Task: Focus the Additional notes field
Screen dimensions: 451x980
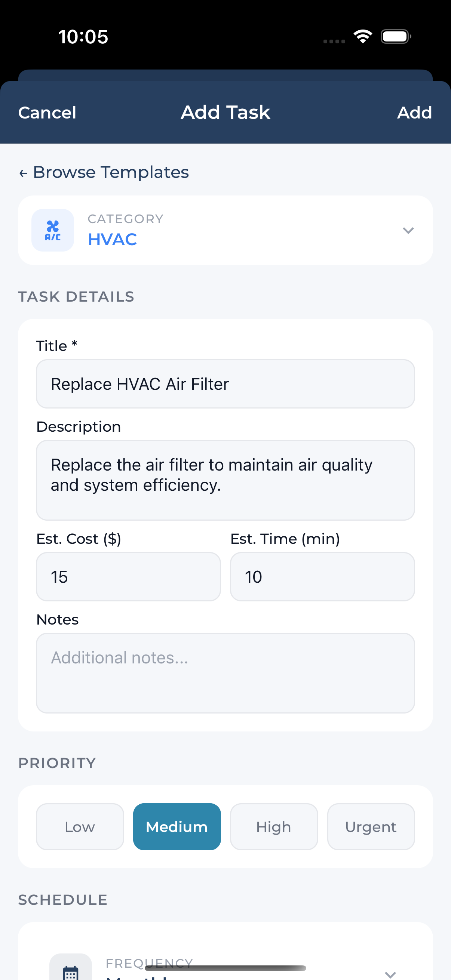Action: point(225,673)
